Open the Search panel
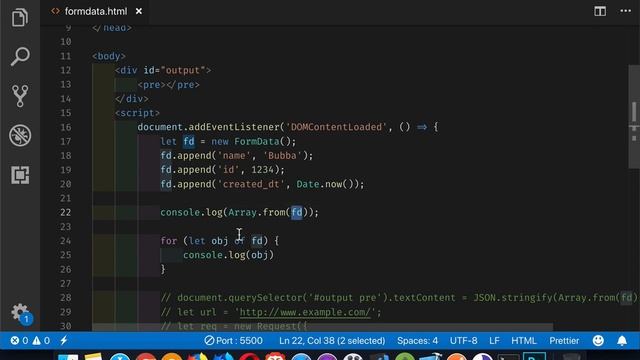This screenshot has width=640, height=360. pyautogui.click(x=20, y=56)
